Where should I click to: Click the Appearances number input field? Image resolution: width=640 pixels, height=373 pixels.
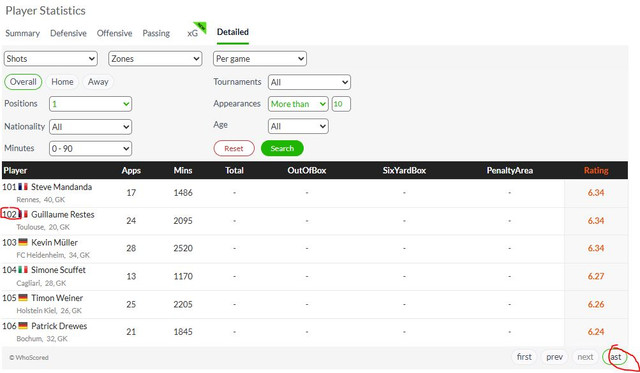coord(341,104)
